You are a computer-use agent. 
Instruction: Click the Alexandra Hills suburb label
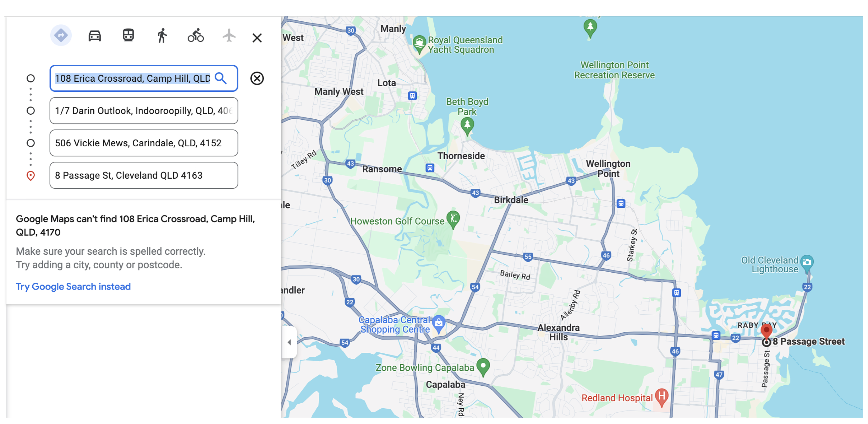[x=558, y=332]
